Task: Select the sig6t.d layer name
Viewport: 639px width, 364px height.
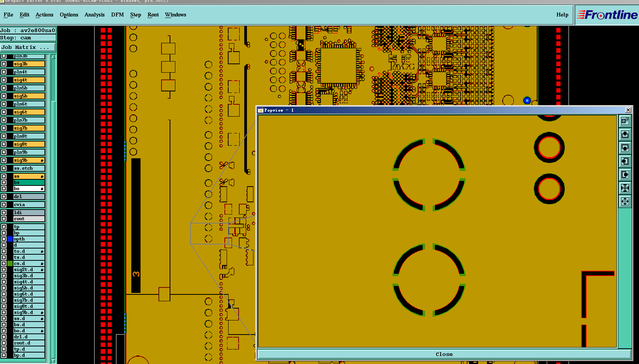Action: [29, 294]
